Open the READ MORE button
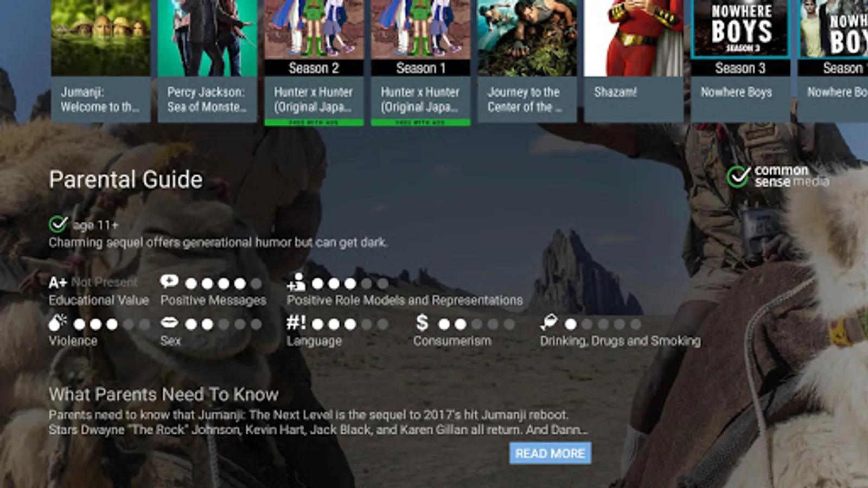Screen dimensions: 868x488 click(550, 453)
